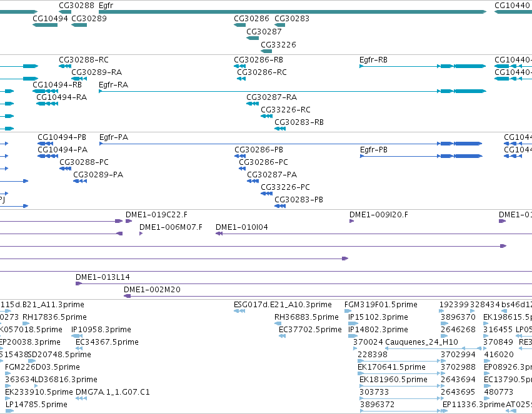
Task: Select the CG30286 gene feature
Action: [240, 25]
